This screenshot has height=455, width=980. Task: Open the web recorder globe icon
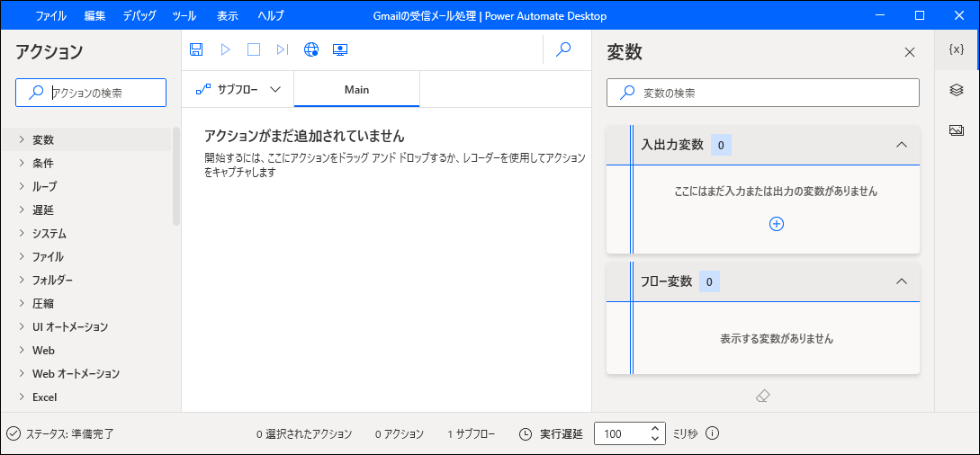coord(311,50)
